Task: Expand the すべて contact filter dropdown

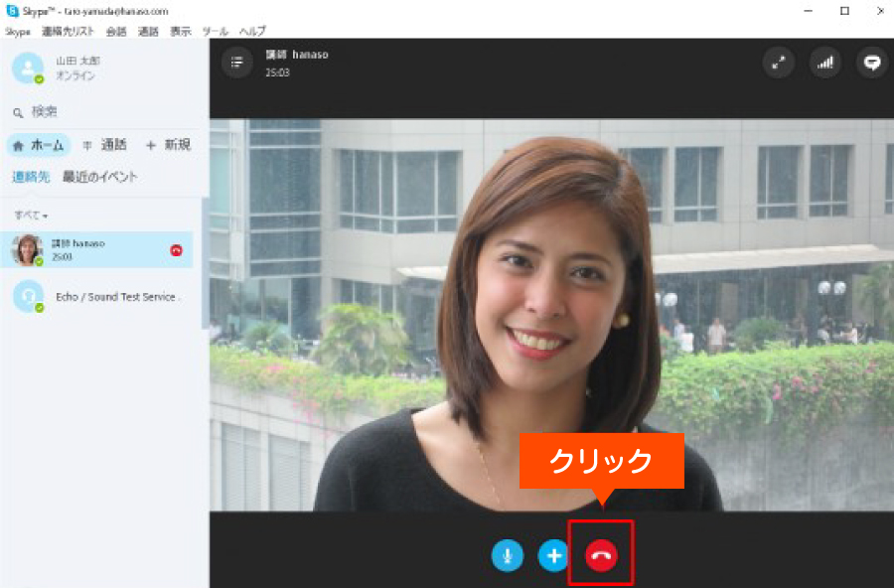Action: click(x=31, y=216)
